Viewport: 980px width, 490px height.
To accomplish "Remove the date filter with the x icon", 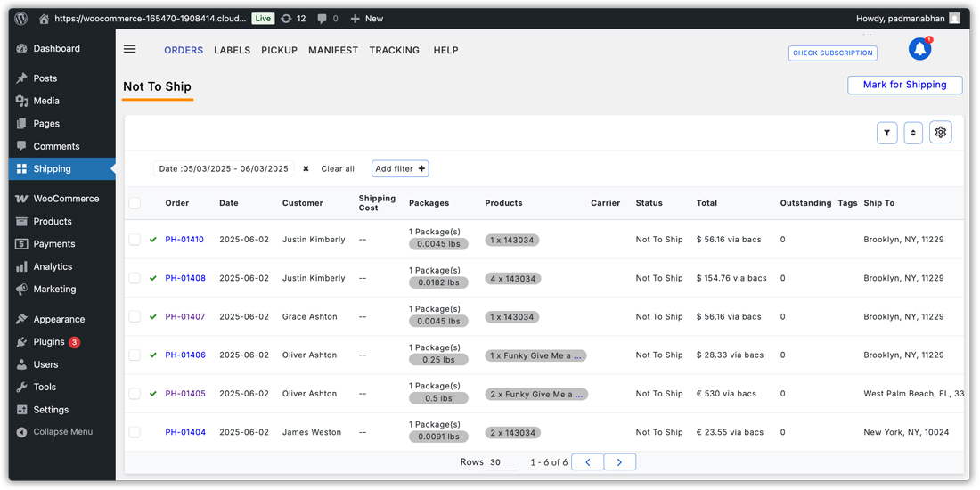I will 306,168.
